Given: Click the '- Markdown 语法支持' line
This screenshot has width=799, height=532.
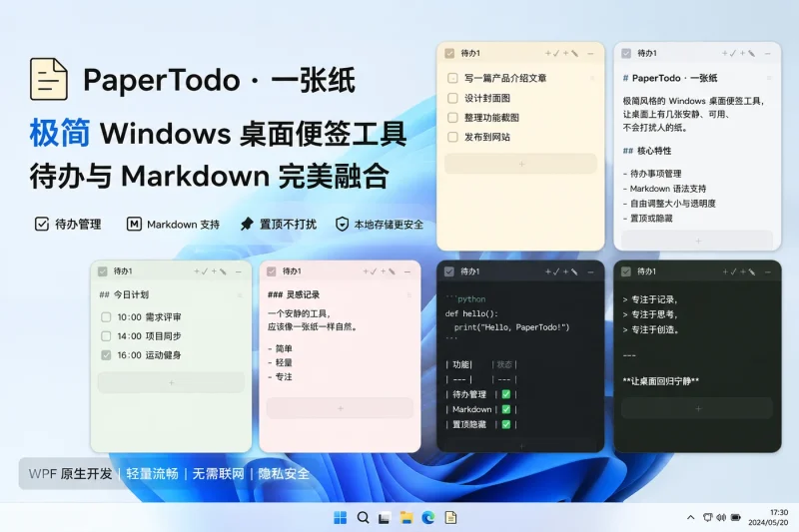Looking at the screenshot, I should coord(664,189).
